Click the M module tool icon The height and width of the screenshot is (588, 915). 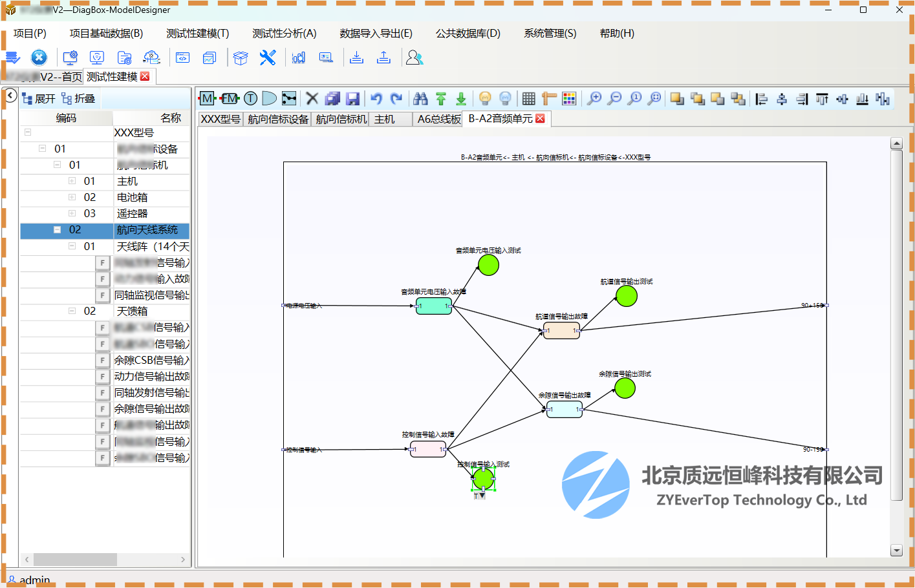pyautogui.click(x=207, y=98)
